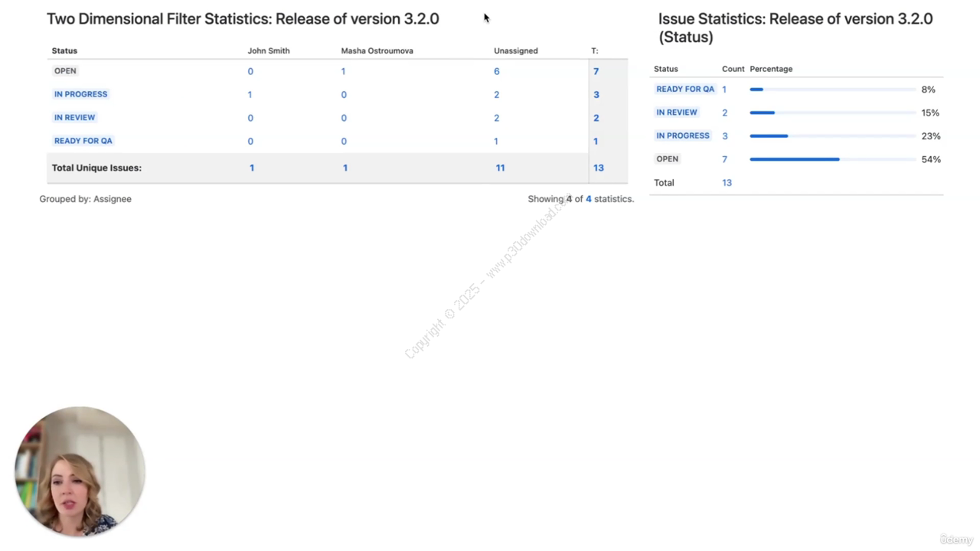This screenshot has width=980, height=551.
Task: Click IN PROGRESS status in two dimensional table
Action: (80, 94)
